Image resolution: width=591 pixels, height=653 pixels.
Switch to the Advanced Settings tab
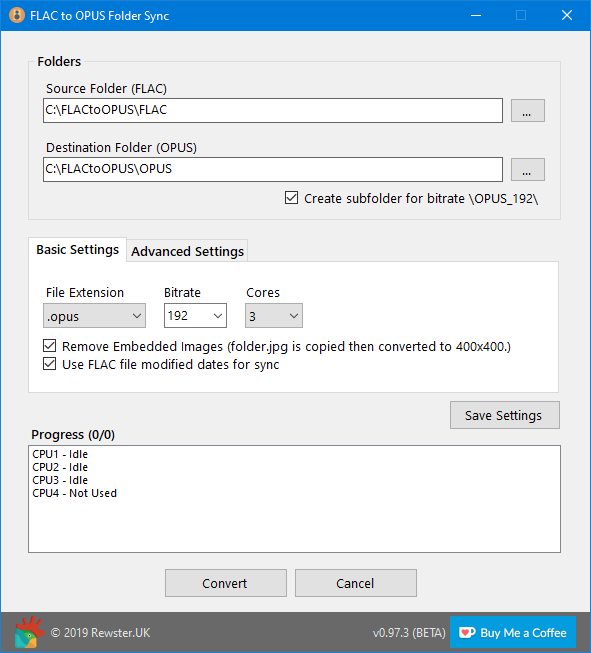click(187, 251)
